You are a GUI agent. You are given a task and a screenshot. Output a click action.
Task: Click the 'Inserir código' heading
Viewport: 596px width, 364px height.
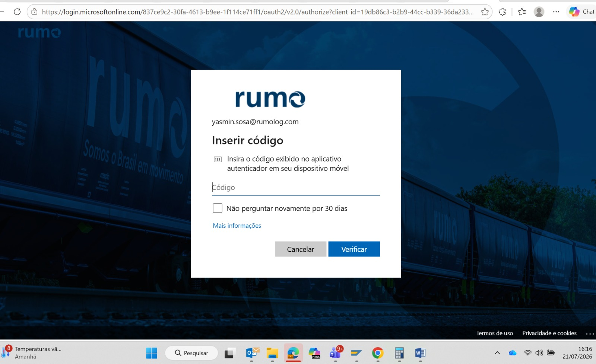click(x=248, y=140)
